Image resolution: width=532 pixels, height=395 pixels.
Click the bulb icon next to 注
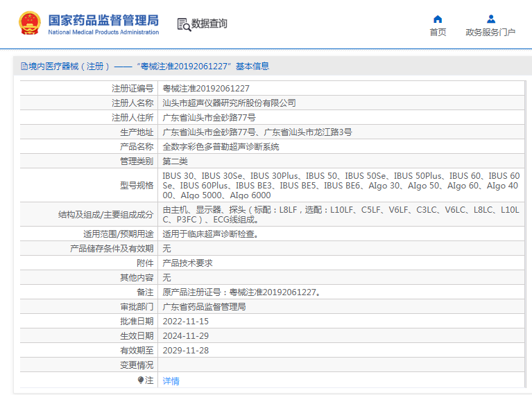pyautogui.click(x=141, y=380)
